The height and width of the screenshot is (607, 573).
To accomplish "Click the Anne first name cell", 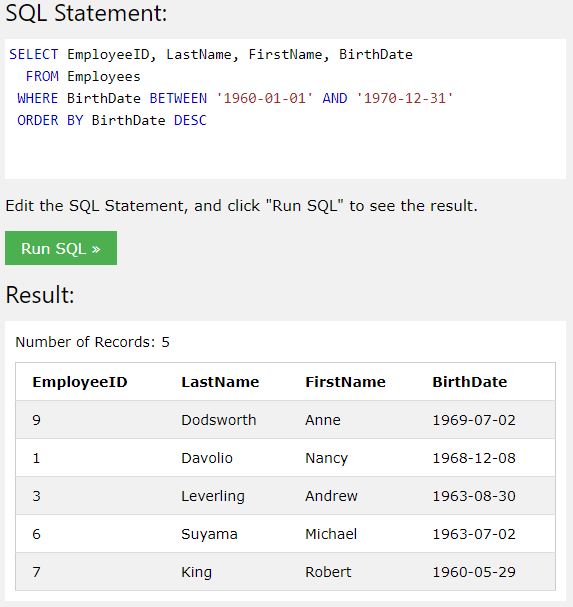I will pyautogui.click(x=323, y=420).
